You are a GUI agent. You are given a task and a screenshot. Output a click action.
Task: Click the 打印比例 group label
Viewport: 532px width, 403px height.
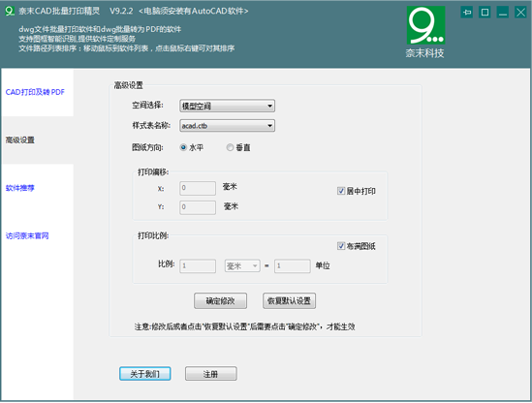(153, 235)
